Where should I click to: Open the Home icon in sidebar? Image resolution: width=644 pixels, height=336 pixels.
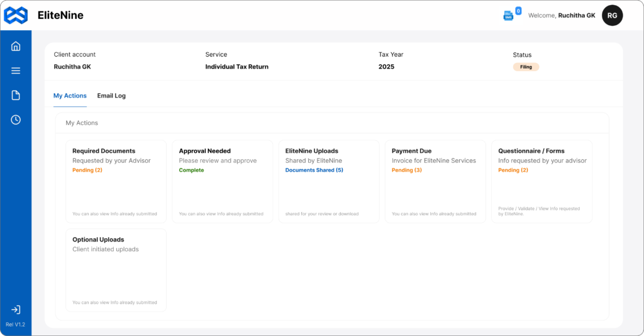tap(16, 46)
